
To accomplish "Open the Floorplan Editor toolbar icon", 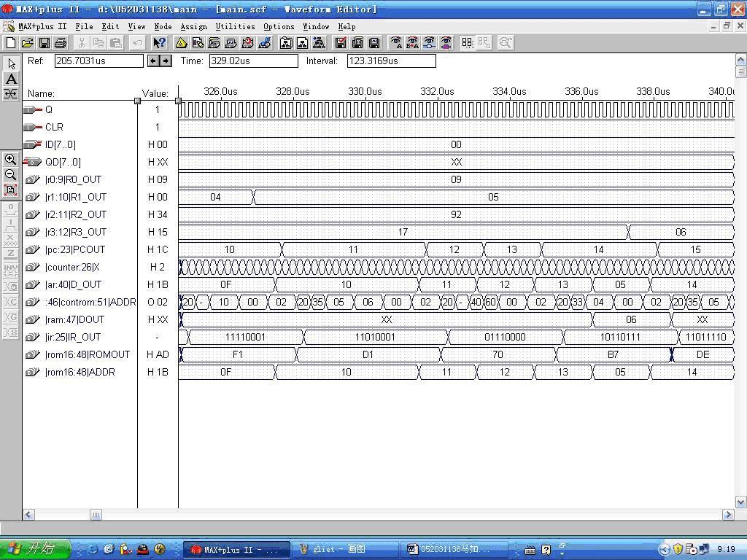I will (198, 43).
